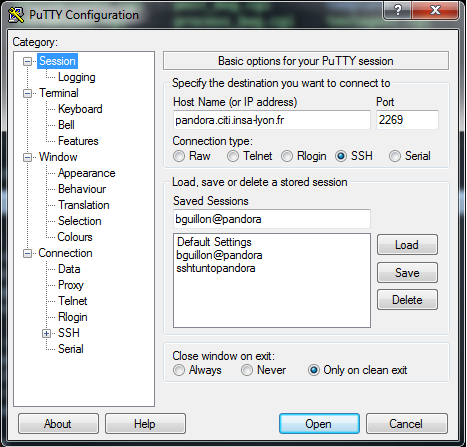Set close window on exit to Never

pyautogui.click(x=247, y=370)
